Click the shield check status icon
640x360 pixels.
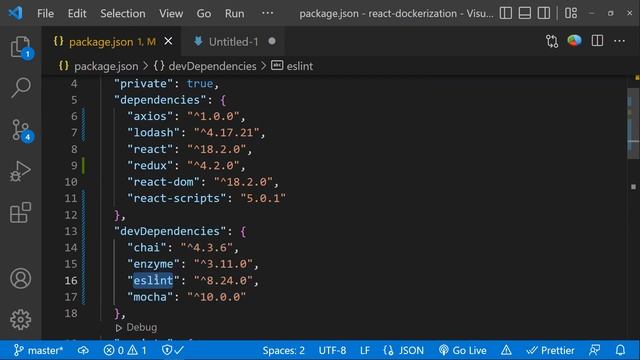pyautogui.click(x=173, y=350)
